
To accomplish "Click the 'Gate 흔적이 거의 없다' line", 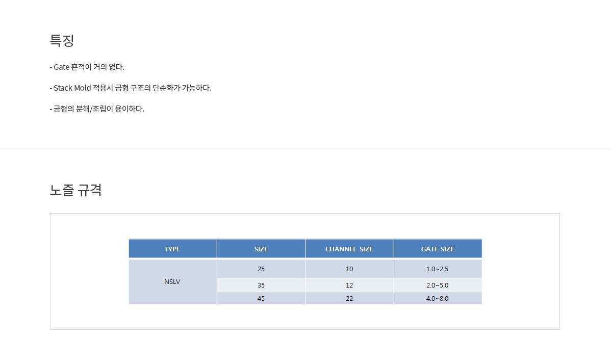I will click(x=87, y=67).
